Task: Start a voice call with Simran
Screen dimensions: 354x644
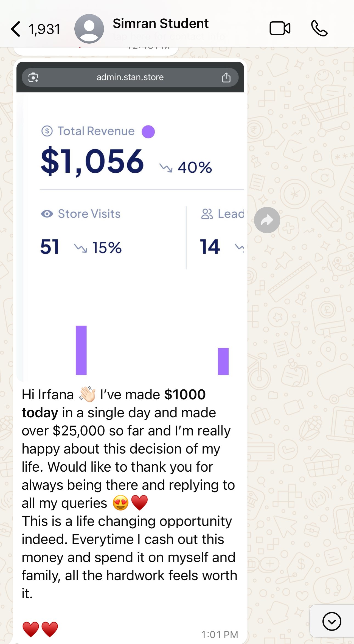Action: coord(319,28)
